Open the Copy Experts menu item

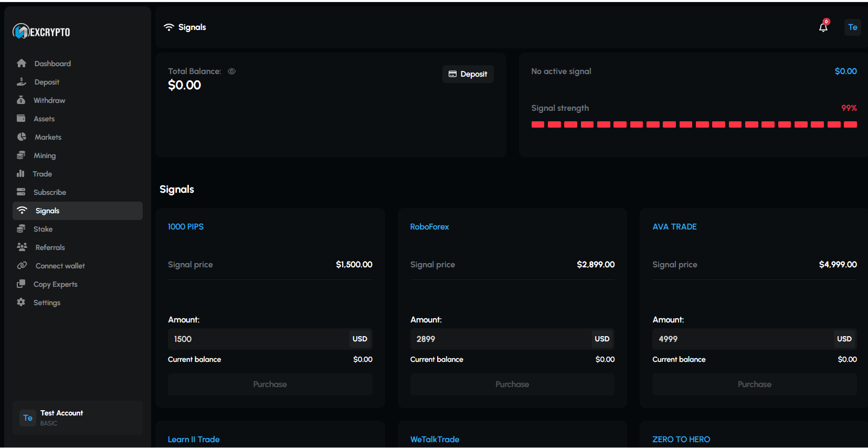78,284
